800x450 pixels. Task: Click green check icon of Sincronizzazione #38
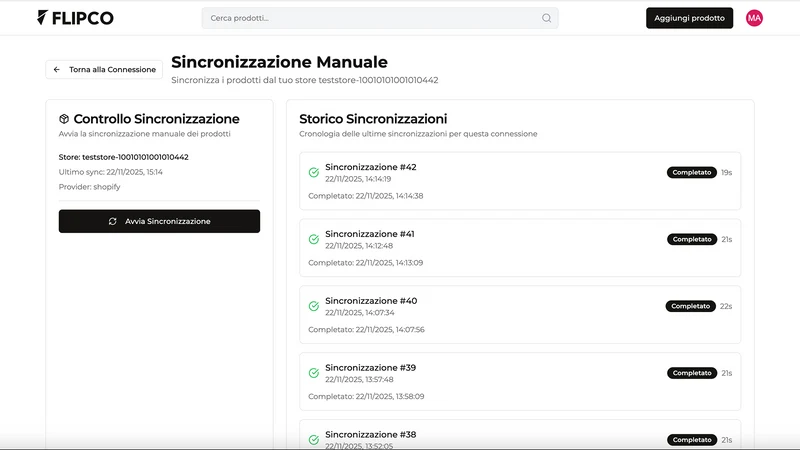click(314, 440)
